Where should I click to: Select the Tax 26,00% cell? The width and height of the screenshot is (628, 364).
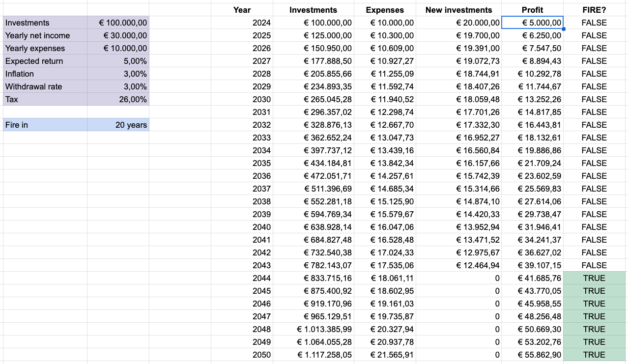pyautogui.click(x=118, y=99)
